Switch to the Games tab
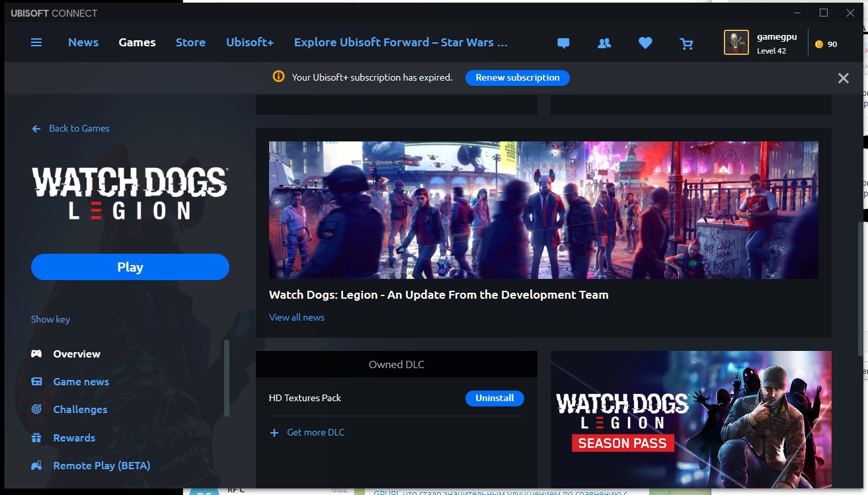 pyautogui.click(x=137, y=42)
